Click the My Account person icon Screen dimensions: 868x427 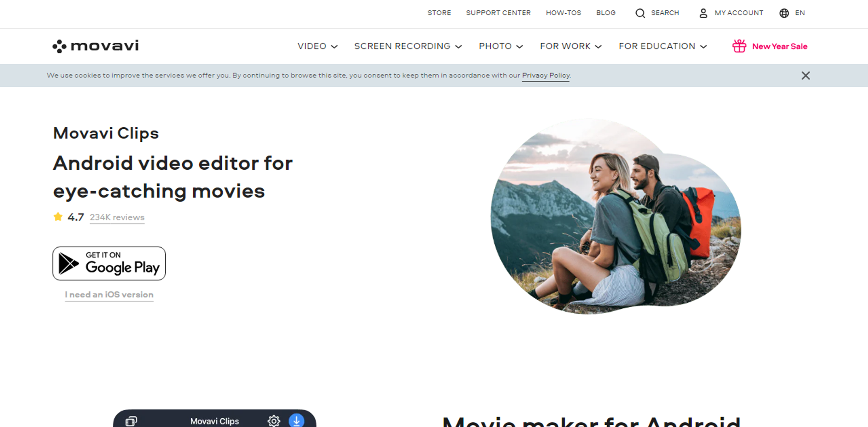(703, 13)
